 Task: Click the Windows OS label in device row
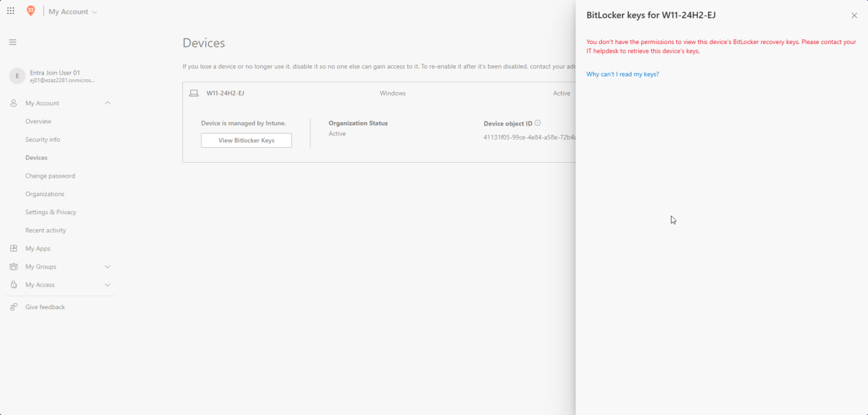(x=393, y=94)
